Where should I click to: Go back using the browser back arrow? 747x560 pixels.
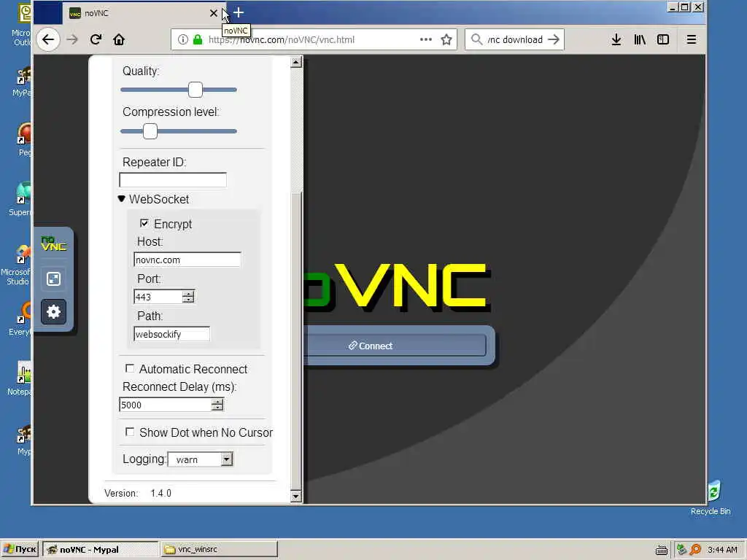47,39
